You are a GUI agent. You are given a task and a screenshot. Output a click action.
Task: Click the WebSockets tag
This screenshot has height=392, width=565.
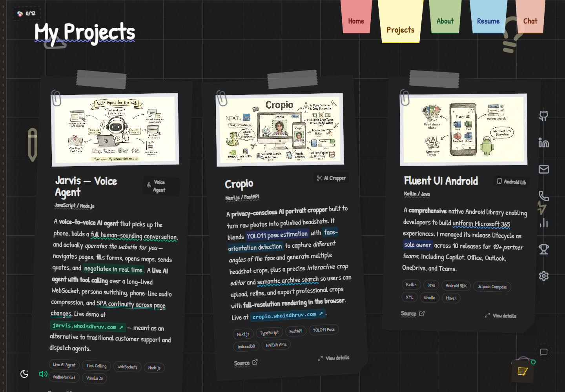(128, 367)
